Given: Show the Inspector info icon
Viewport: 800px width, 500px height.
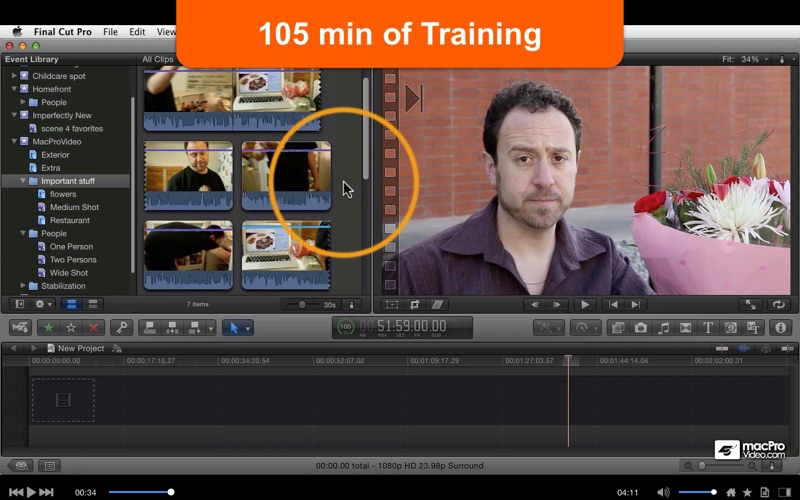Looking at the screenshot, I should click(x=780, y=327).
